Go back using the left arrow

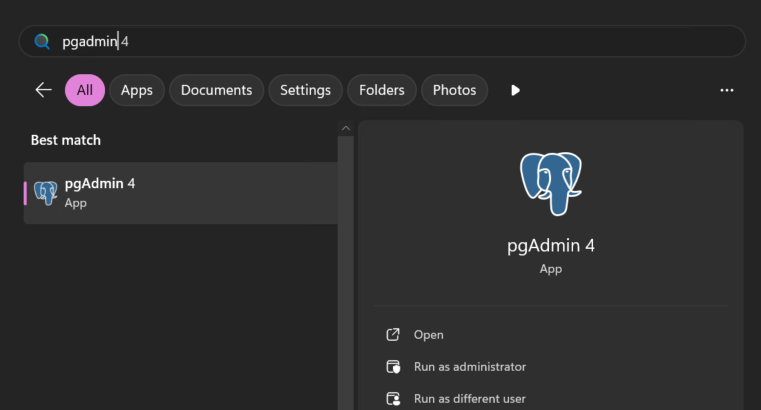[x=44, y=90]
